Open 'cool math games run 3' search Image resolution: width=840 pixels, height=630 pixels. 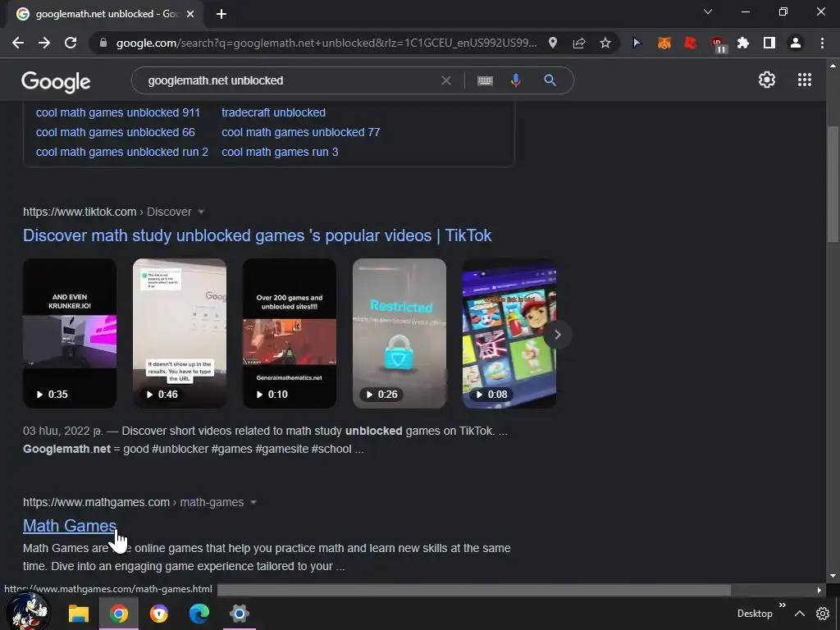click(x=280, y=152)
